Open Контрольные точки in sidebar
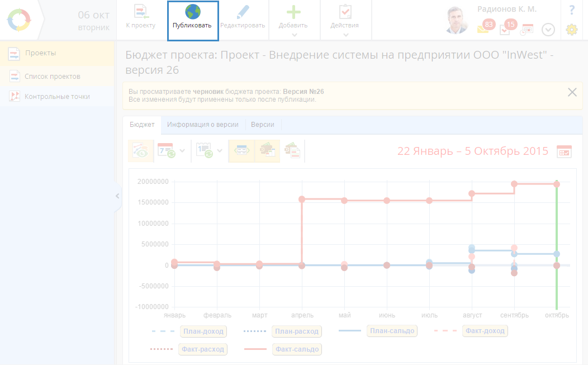 pos(57,96)
